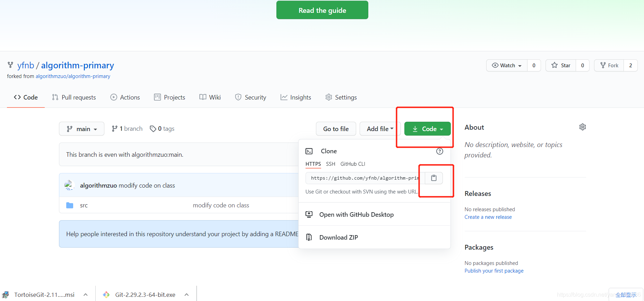Expand options for the TortoiseGit download

85,295
